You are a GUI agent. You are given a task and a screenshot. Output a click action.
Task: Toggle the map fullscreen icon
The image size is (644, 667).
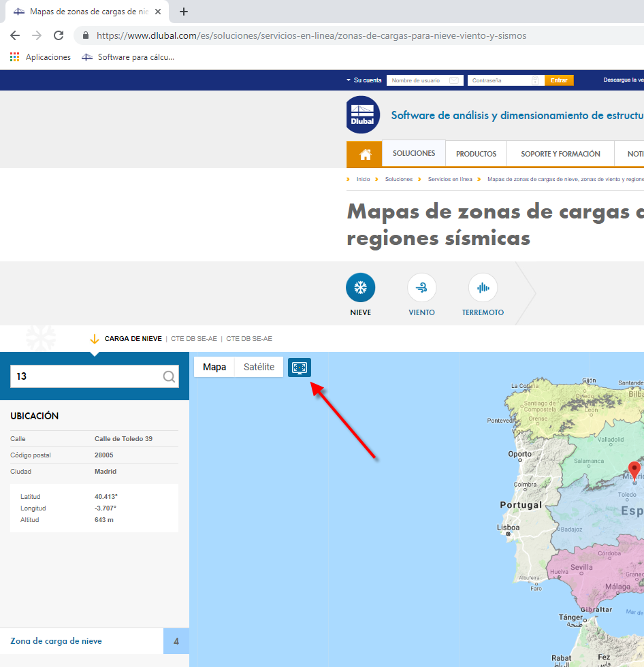click(300, 368)
